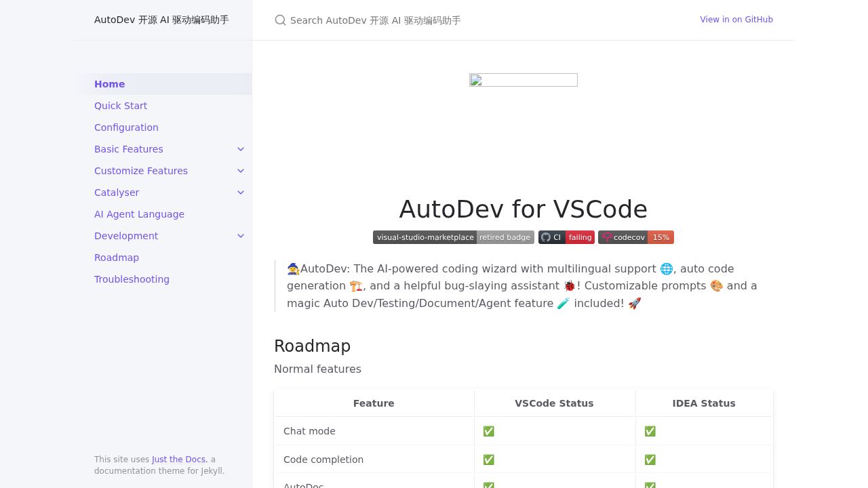
Task: Expand the Basic Features section
Action: point(241,149)
